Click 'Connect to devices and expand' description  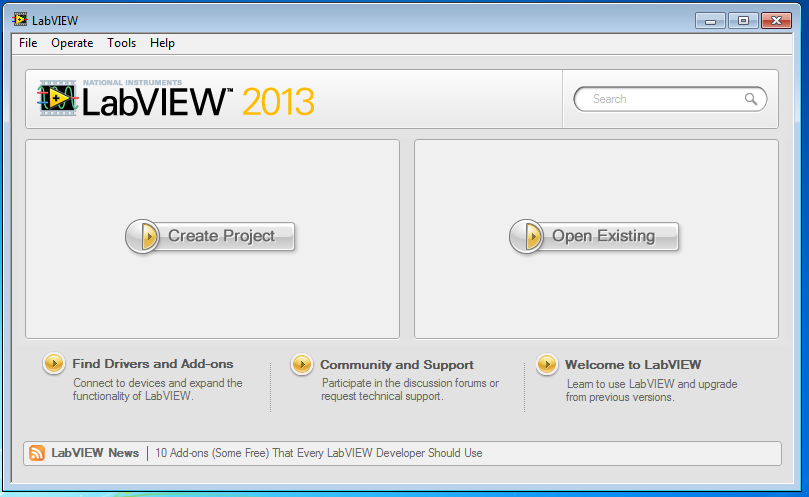click(x=157, y=390)
